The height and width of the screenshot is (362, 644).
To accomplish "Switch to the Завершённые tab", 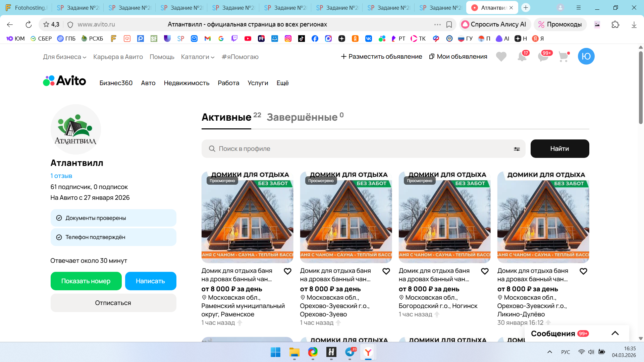I will (x=302, y=117).
